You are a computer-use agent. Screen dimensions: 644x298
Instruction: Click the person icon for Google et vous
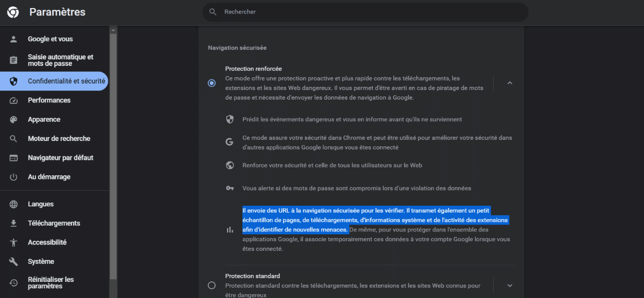click(14, 39)
